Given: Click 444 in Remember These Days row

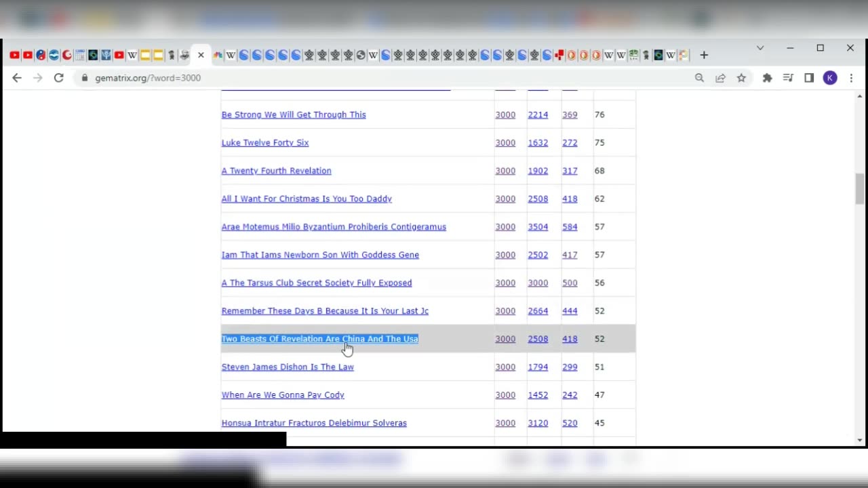Looking at the screenshot, I should tap(570, 310).
